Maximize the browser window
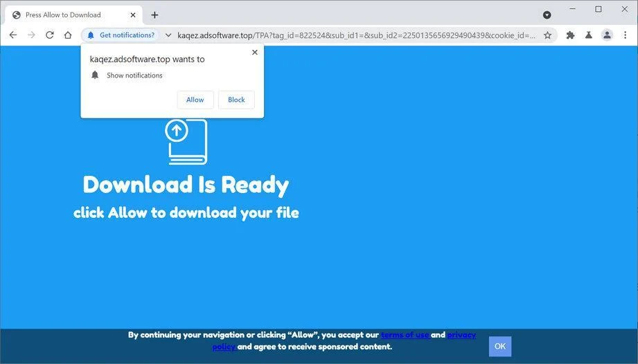 tap(598, 9)
